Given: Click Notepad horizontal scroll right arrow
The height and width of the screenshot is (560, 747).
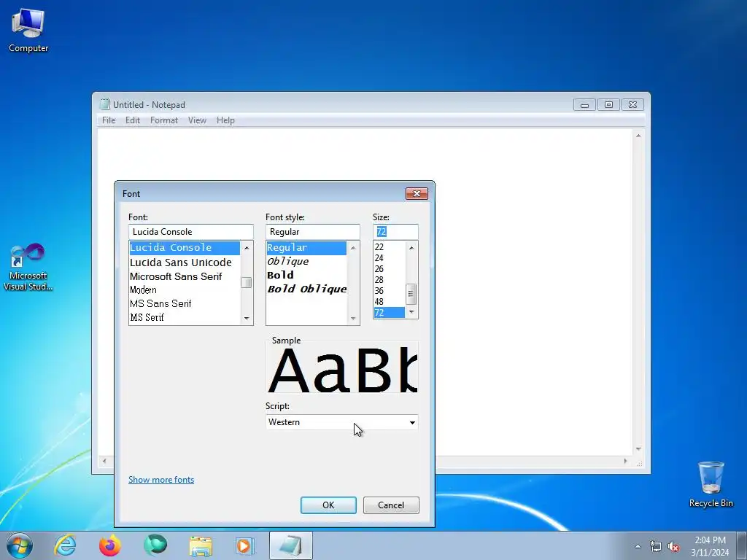Looking at the screenshot, I should pyautogui.click(x=625, y=461).
